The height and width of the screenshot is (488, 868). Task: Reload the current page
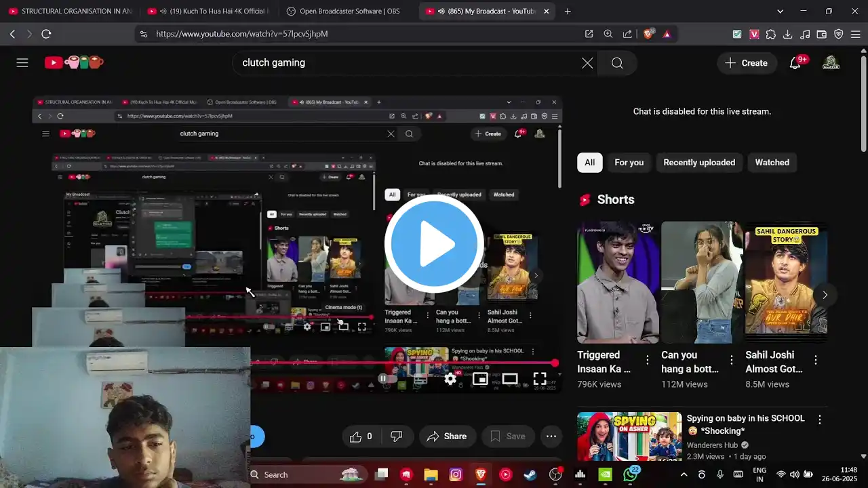(x=46, y=34)
